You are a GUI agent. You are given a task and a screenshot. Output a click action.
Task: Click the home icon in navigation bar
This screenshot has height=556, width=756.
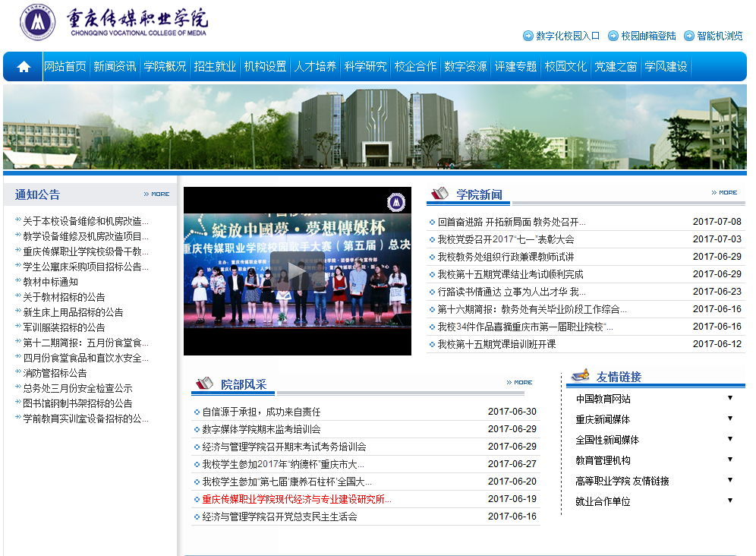click(24, 67)
